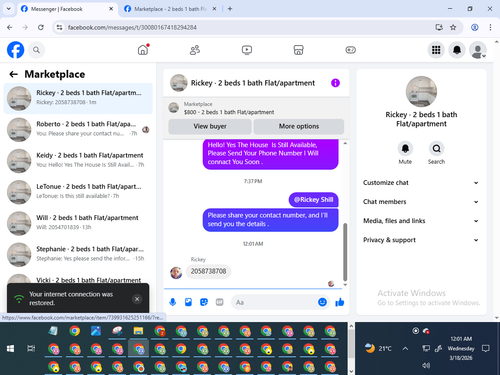Screen dimensions: 500x375
Task: Click chat conversation vertical scrollbar
Action: click(x=345, y=252)
